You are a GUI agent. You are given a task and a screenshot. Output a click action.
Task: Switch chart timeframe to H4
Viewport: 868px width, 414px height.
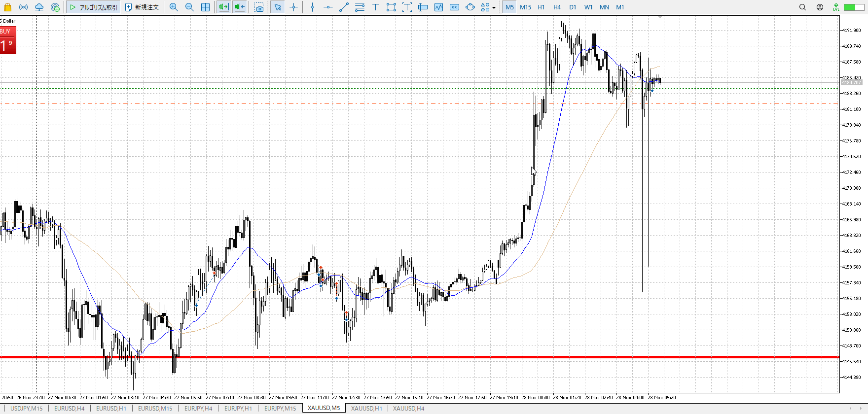[x=557, y=7]
